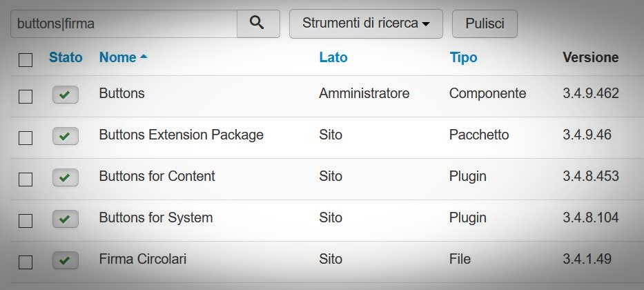Sort the table by the Stato column
This screenshot has height=290, width=644.
point(66,57)
